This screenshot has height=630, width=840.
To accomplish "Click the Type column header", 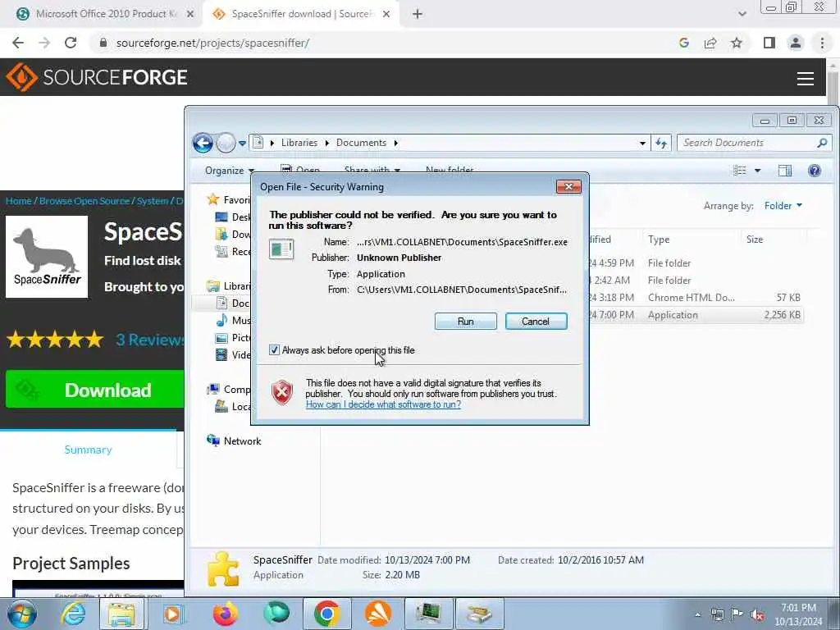I will coord(659,240).
